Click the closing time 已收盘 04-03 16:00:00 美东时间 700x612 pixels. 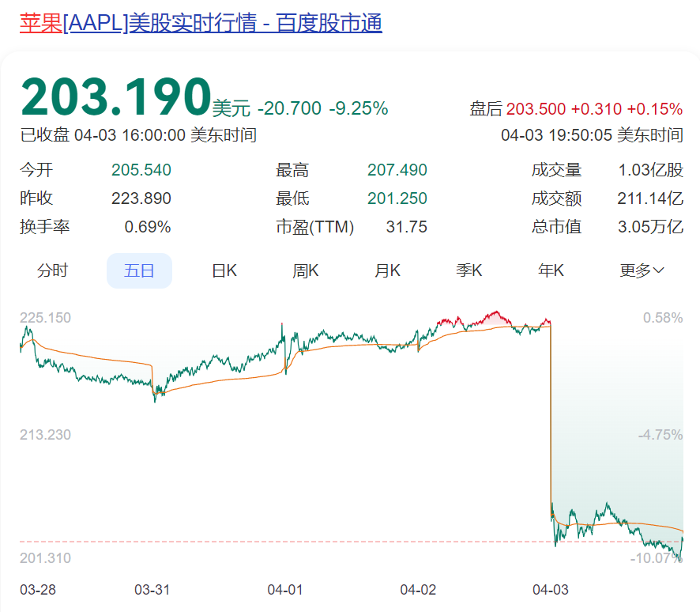[138, 135]
